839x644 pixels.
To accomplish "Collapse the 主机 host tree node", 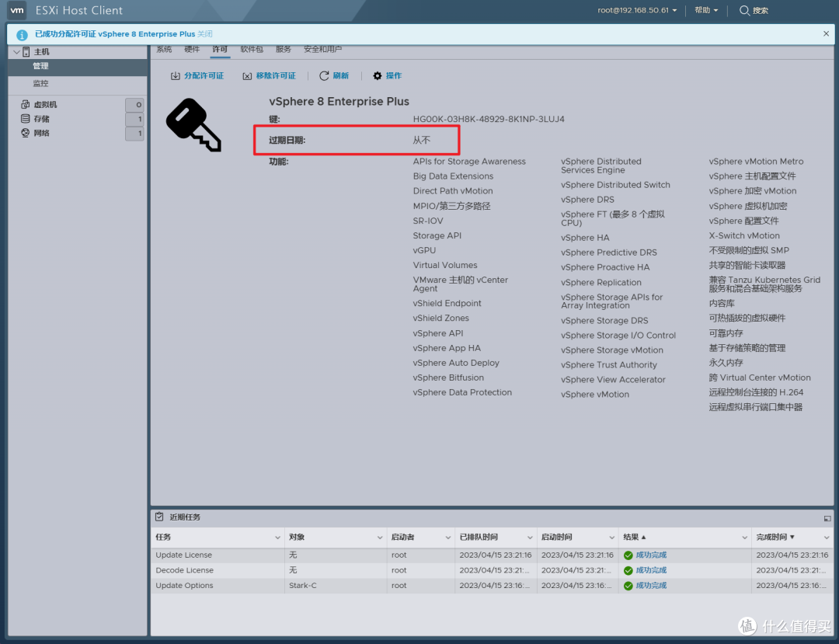I will (x=16, y=52).
